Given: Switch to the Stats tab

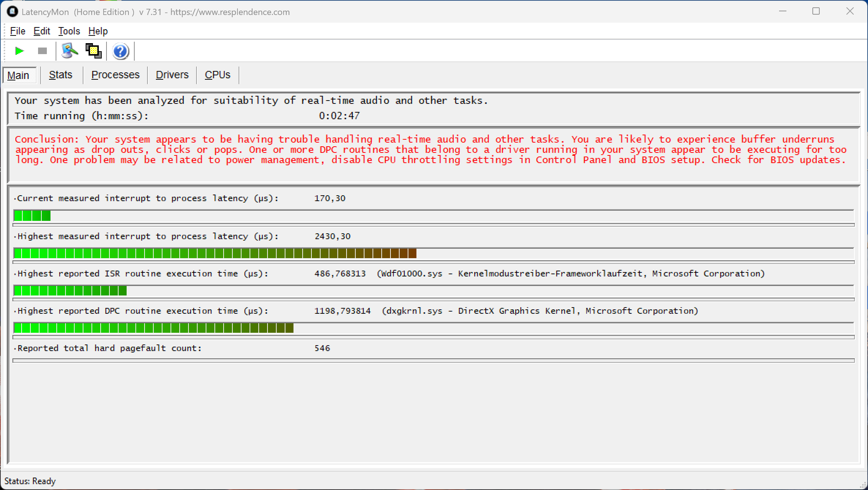Looking at the screenshot, I should (61, 75).
